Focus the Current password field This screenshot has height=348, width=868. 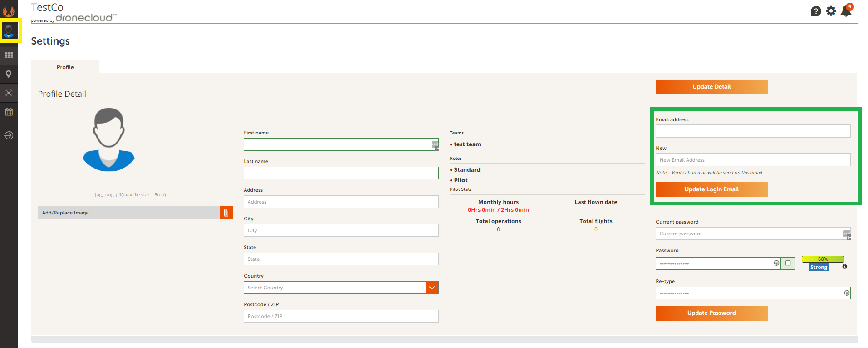coord(753,234)
